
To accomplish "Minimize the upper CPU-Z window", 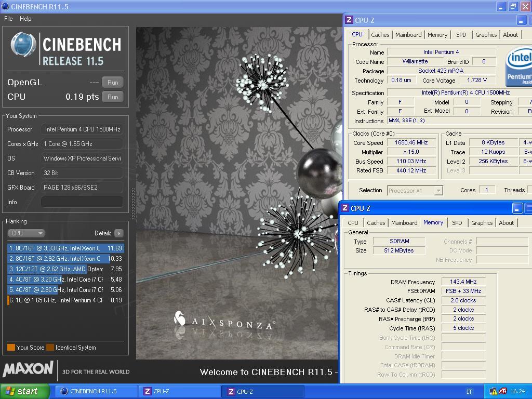I will 521,20.
